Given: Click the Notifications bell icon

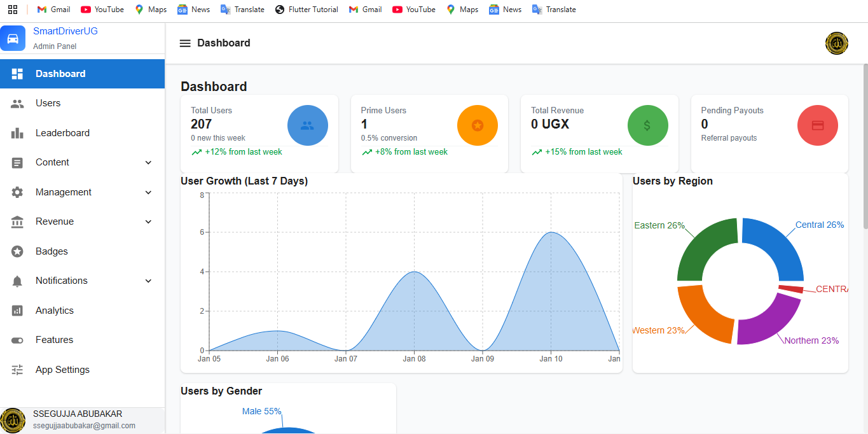Looking at the screenshot, I should coord(17,281).
